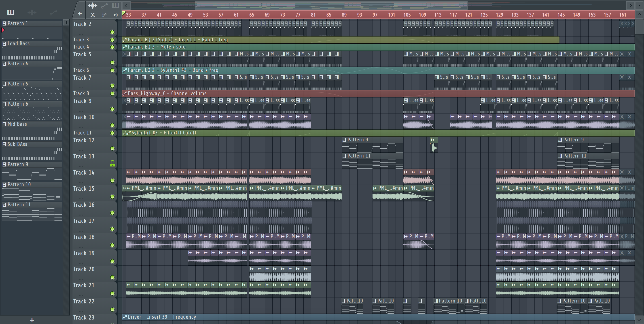Click the plus button below the picker
Image resolution: width=644 pixels, height=324 pixels.
coord(32,320)
